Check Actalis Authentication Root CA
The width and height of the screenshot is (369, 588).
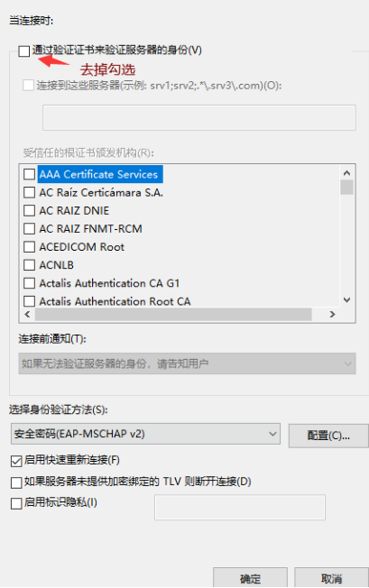(29, 300)
